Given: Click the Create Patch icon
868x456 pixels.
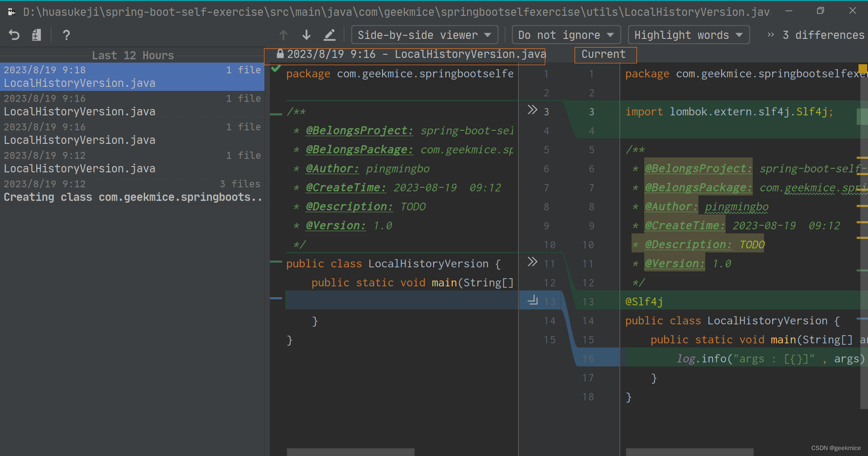Looking at the screenshot, I should pyautogui.click(x=37, y=35).
